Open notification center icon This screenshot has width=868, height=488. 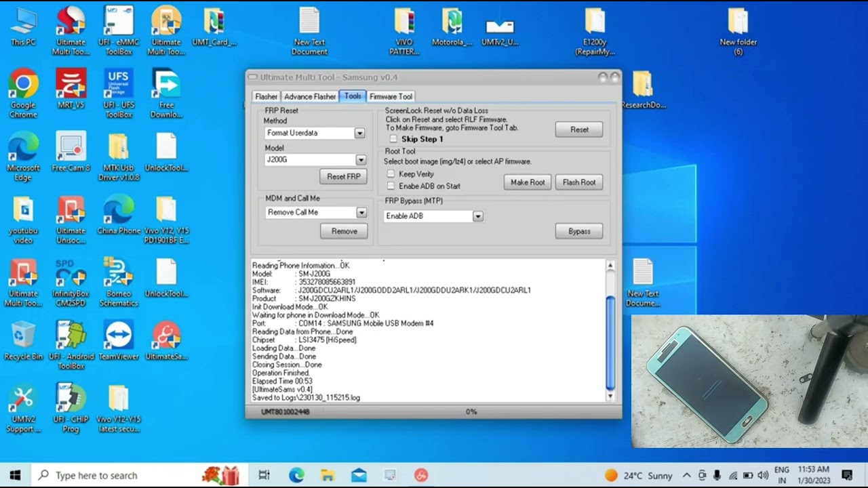[x=847, y=475]
